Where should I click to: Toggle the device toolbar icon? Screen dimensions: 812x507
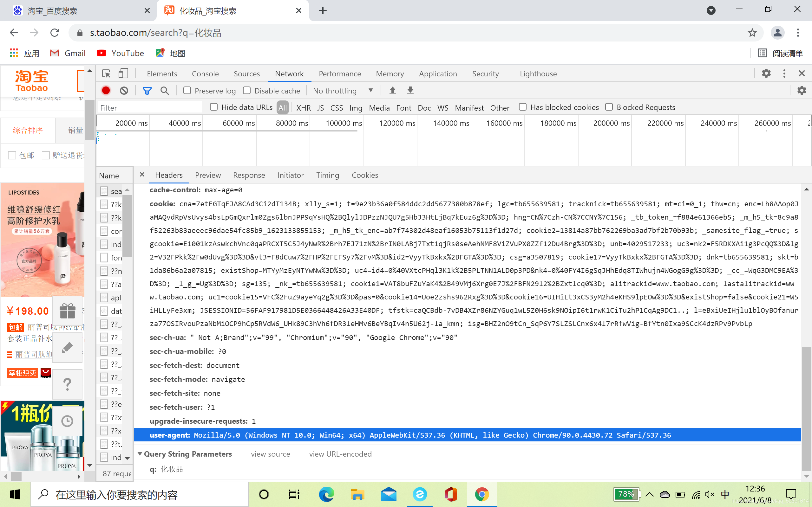[123, 74]
